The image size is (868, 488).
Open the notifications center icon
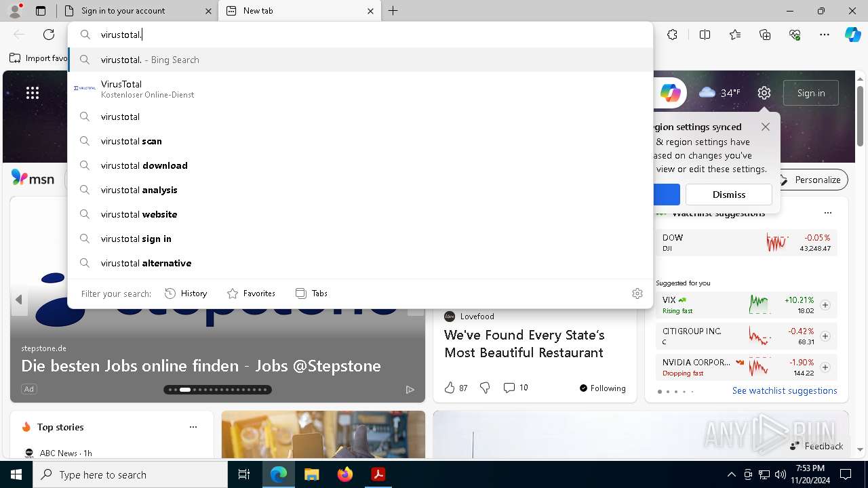click(846, 475)
